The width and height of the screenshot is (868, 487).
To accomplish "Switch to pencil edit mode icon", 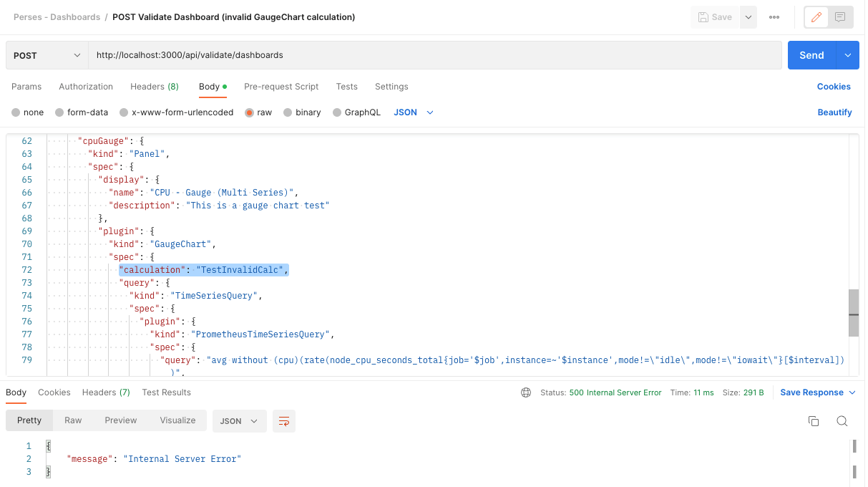I will tap(816, 17).
